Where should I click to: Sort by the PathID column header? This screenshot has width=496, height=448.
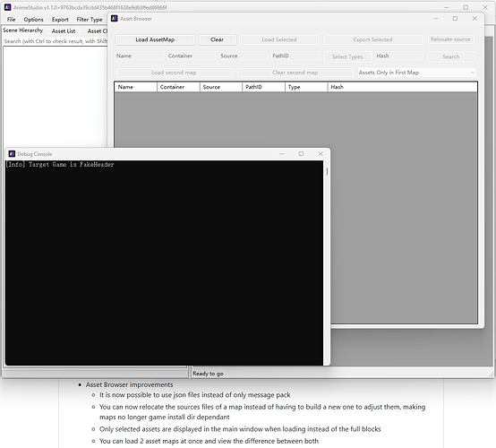pos(263,87)
